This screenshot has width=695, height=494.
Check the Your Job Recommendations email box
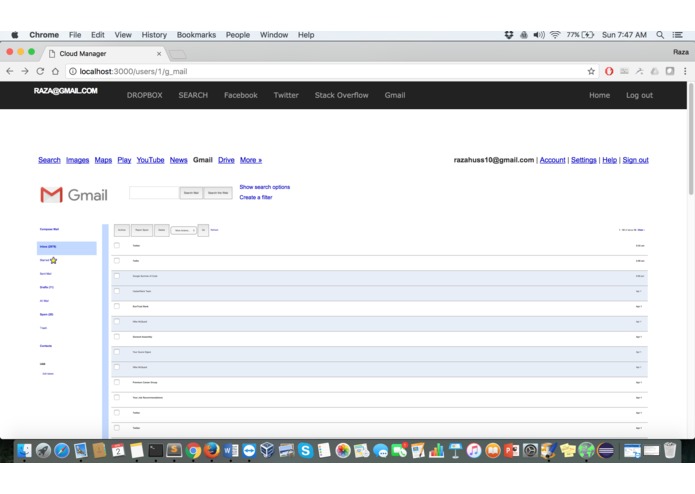coord(117,397)
